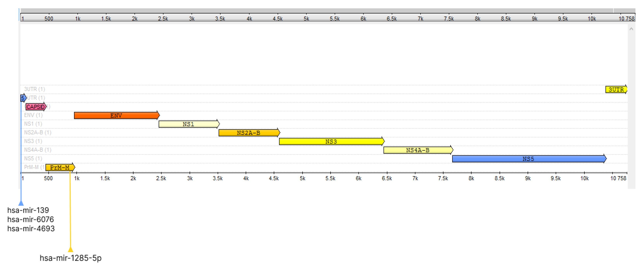Select the NS3 yellow annotation
Viewport: 644px width, 271px height.
click(331, 141)
